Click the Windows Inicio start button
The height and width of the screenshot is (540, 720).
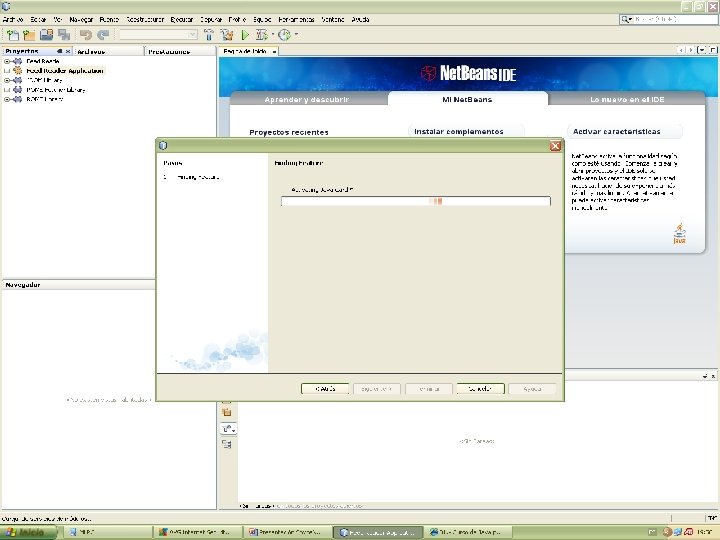[29, 532]
